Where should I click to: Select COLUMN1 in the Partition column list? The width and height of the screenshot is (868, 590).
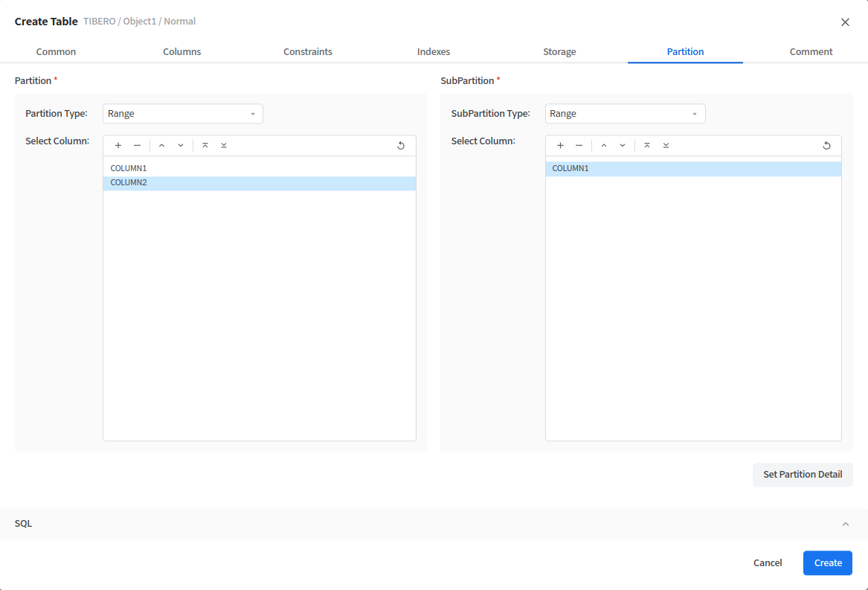point(129,169)
